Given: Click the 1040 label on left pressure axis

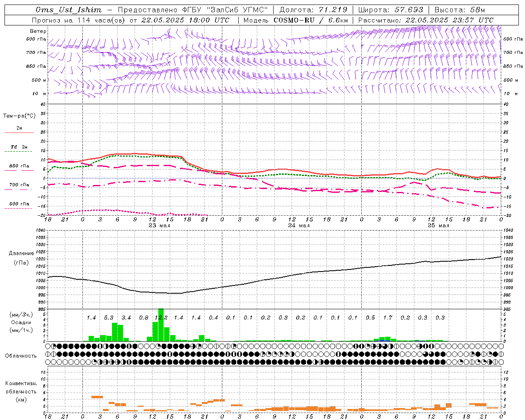Looking at the screenshot, I should pyautogui.click(x=40, y=231).
